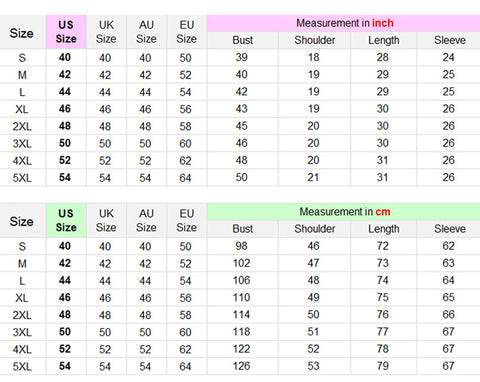
Task: Select the 'Measurement in inch' header
Action: [x=345, y=23]
